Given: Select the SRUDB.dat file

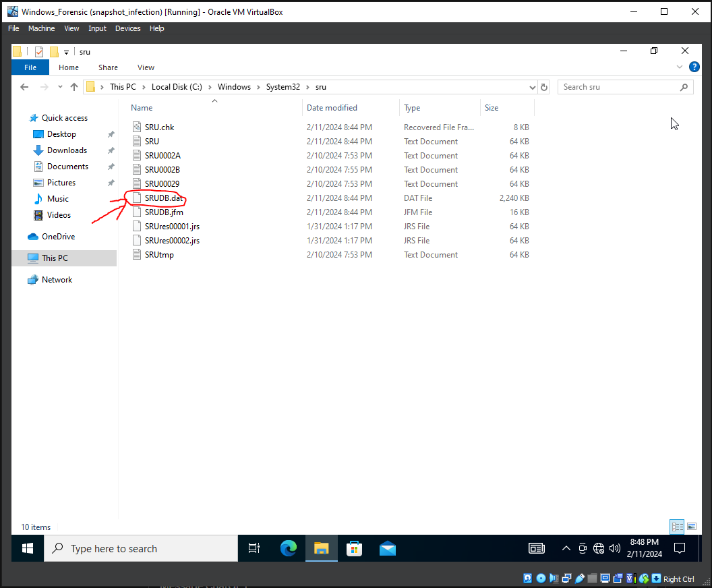Looking at the screenshot, I should (163, 198).
